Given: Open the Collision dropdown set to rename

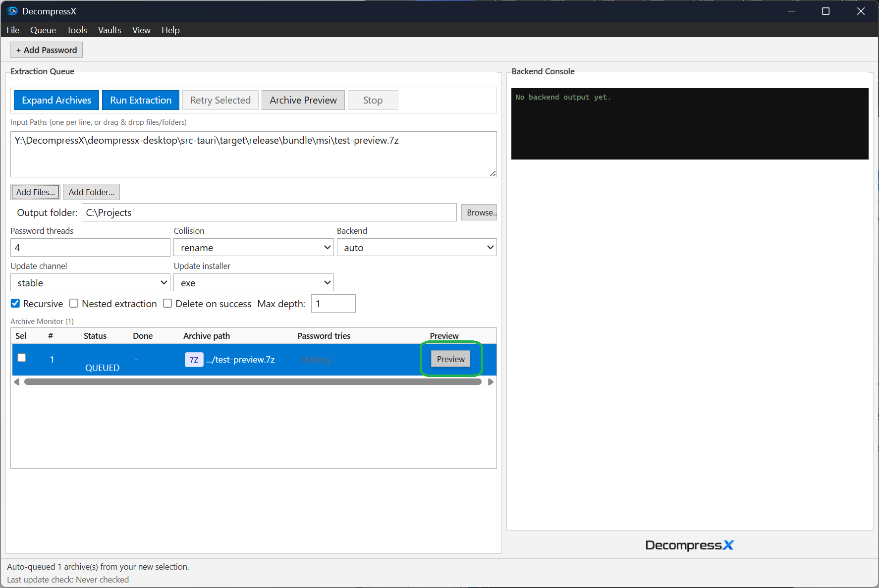Looking at the screenshot, I should pyautogui.click(x=254, y=247).
